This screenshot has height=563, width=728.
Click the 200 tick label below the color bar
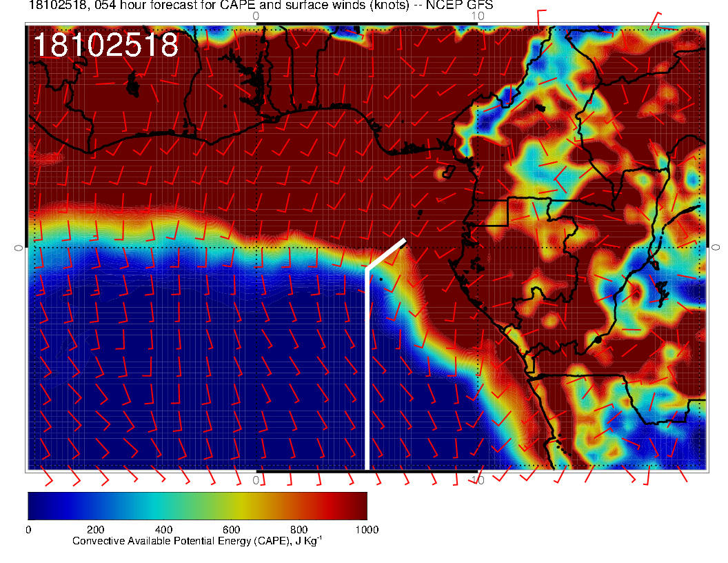pyautogui.click(x=95, y=530)
